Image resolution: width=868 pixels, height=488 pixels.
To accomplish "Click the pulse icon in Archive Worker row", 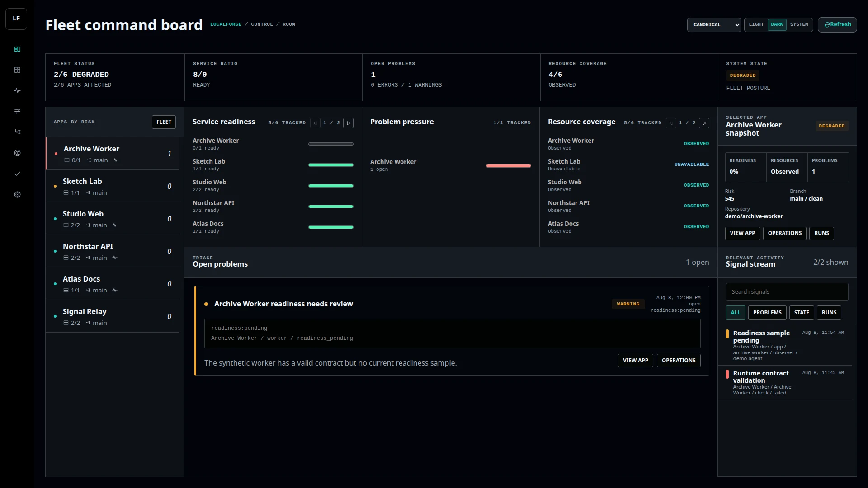I will coord(116,160).
